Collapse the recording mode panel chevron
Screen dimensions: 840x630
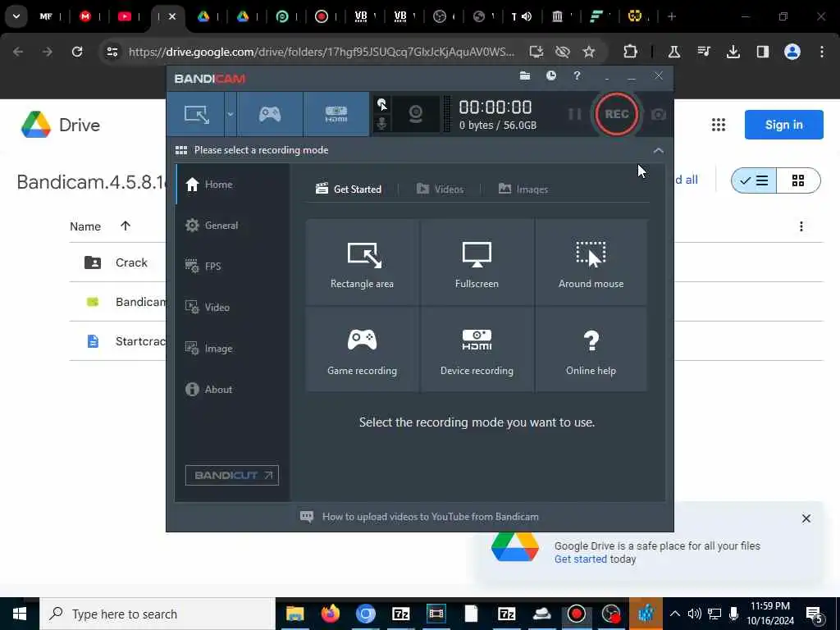coord(659,151)
